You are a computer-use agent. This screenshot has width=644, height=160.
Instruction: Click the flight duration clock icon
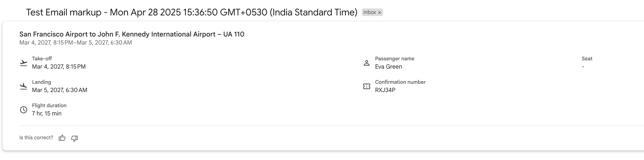click(x=24, y=110)
